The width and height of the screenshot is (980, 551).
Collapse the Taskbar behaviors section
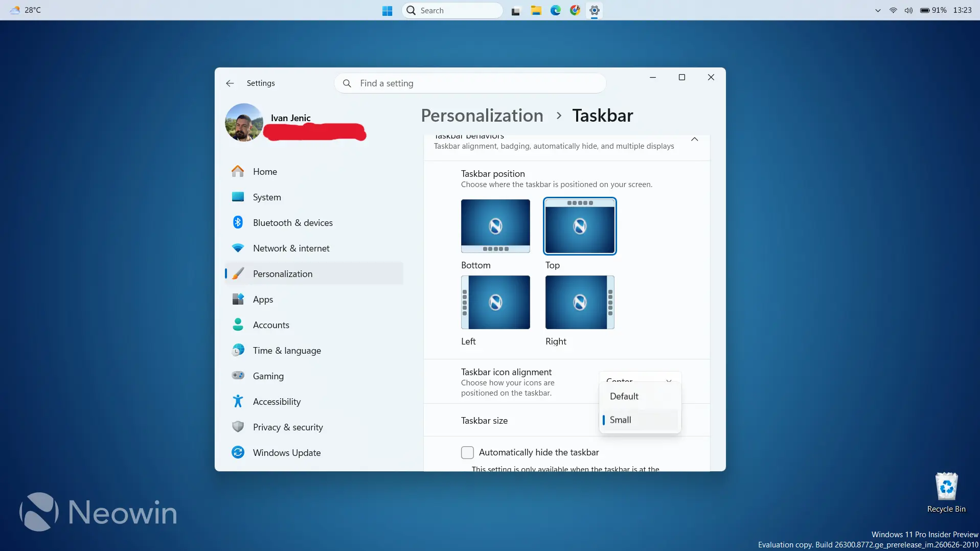(x=694, y=140)
